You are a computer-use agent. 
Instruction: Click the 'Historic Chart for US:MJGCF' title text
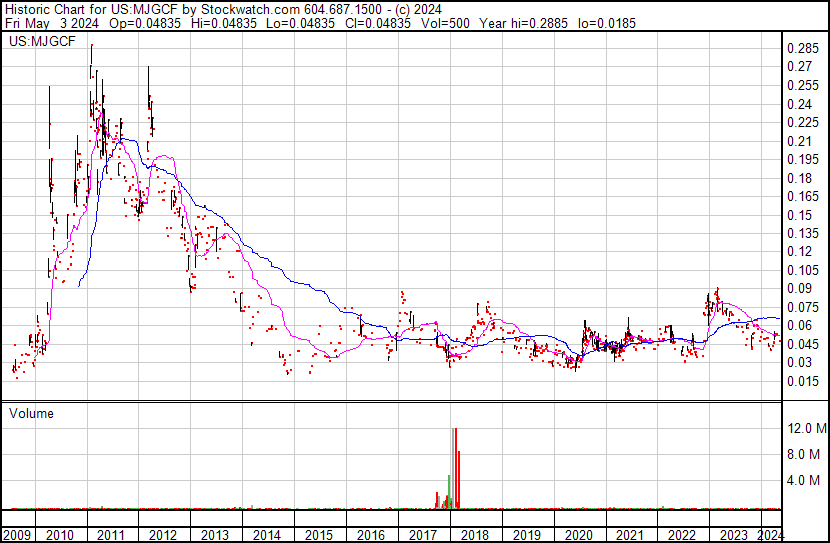pos(91,10)
